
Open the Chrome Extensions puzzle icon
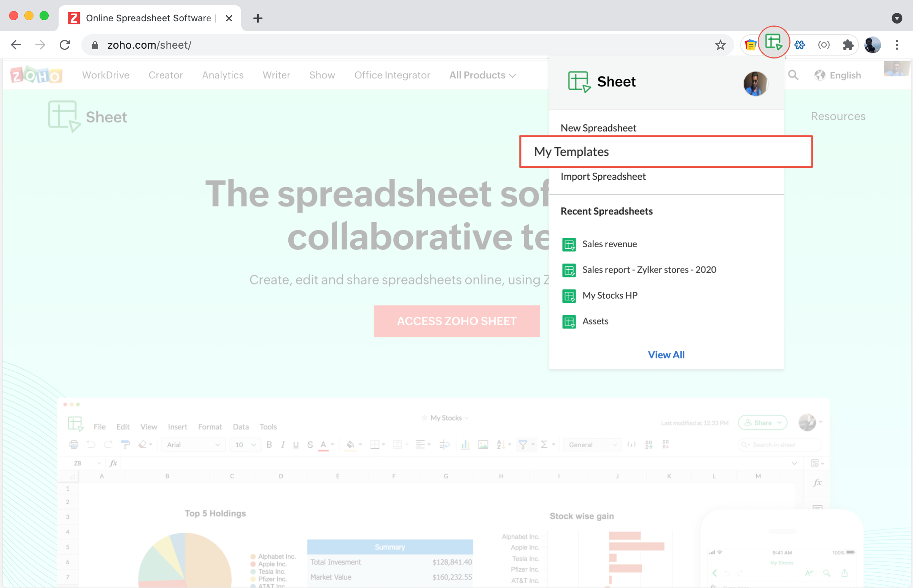coord(848,45)
